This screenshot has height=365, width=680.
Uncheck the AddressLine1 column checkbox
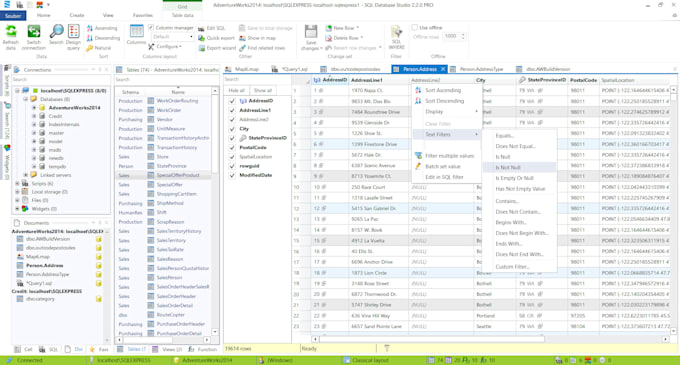click(232, 110)
